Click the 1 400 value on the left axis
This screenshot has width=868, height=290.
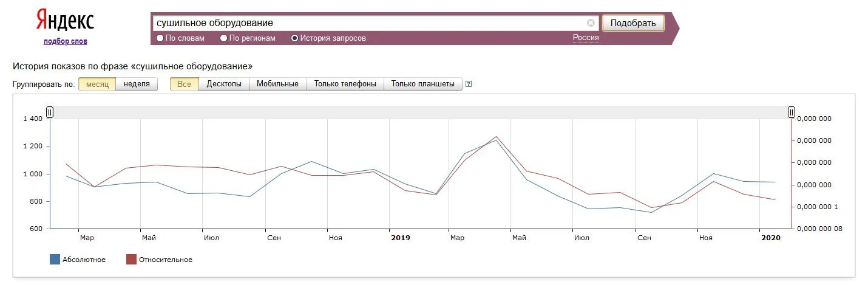(33, 119)
